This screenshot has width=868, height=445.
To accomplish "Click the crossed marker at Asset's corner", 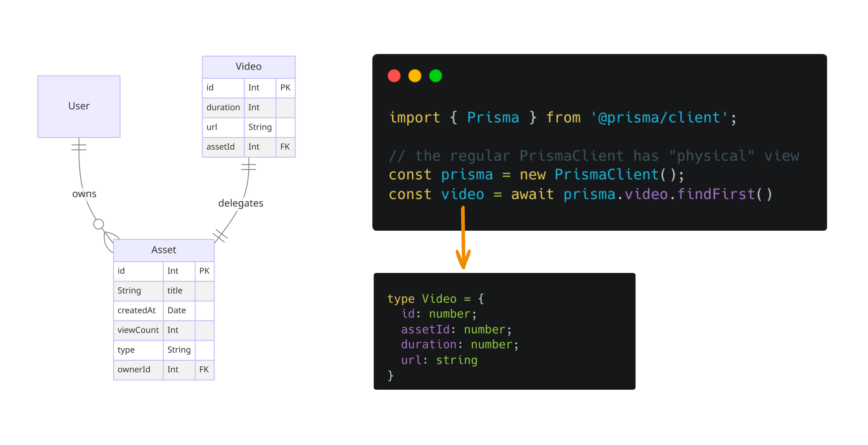I will click(220, 236).
